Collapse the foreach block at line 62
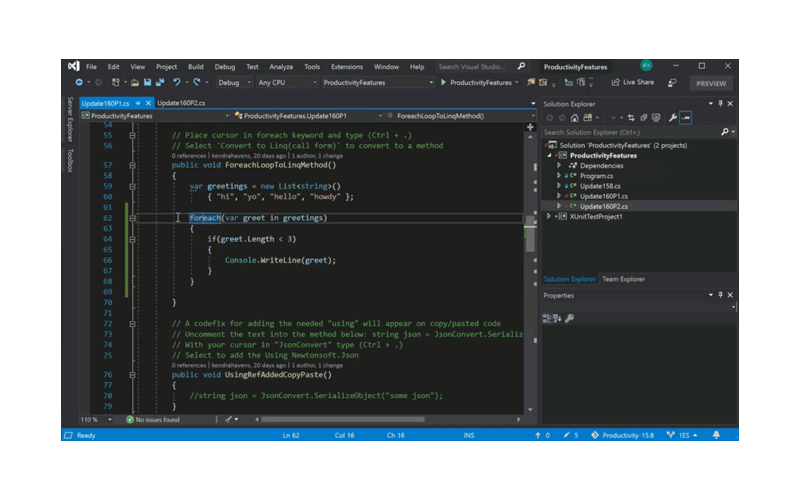800x500 pixels. coord(131,218)
